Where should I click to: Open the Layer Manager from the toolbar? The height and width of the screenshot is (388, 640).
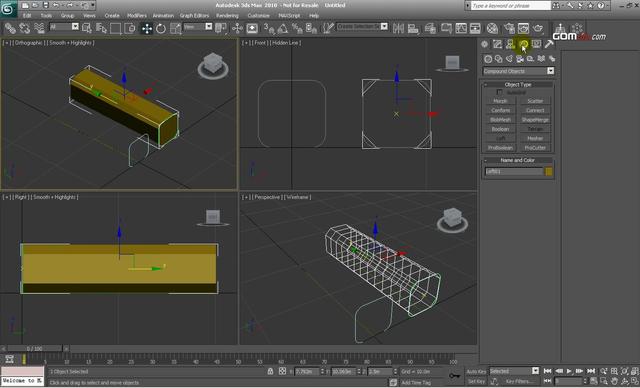click(430, 28)
